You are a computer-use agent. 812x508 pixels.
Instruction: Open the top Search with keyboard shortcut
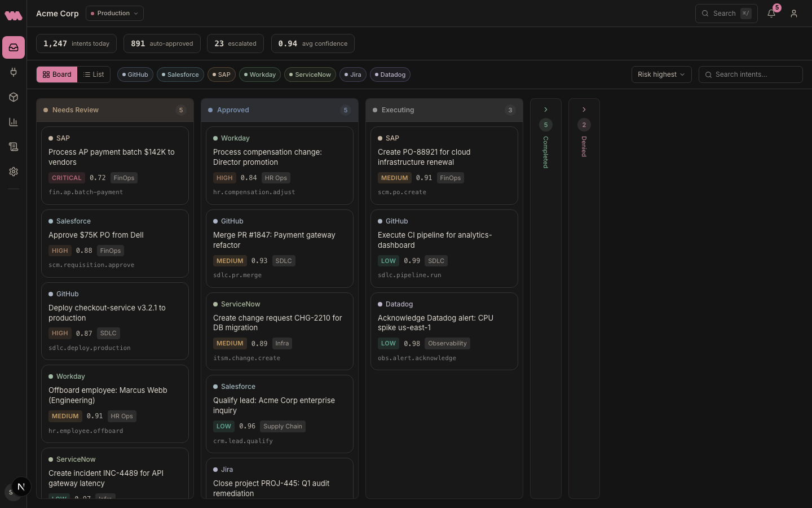click(x=726, y=13)
